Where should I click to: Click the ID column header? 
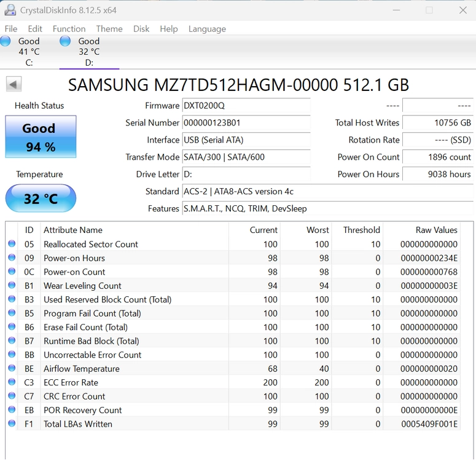29,230
